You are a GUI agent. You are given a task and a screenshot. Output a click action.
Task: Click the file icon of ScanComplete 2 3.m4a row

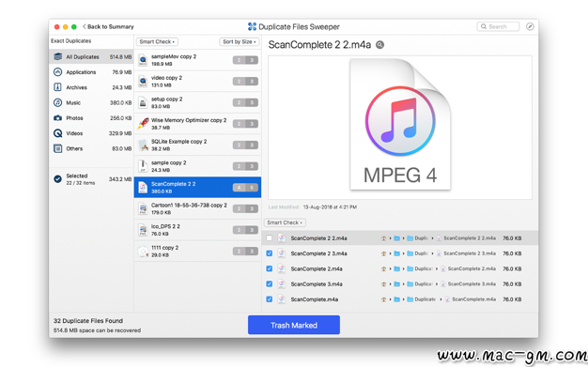pyautogui.click(x=281, y=253)
